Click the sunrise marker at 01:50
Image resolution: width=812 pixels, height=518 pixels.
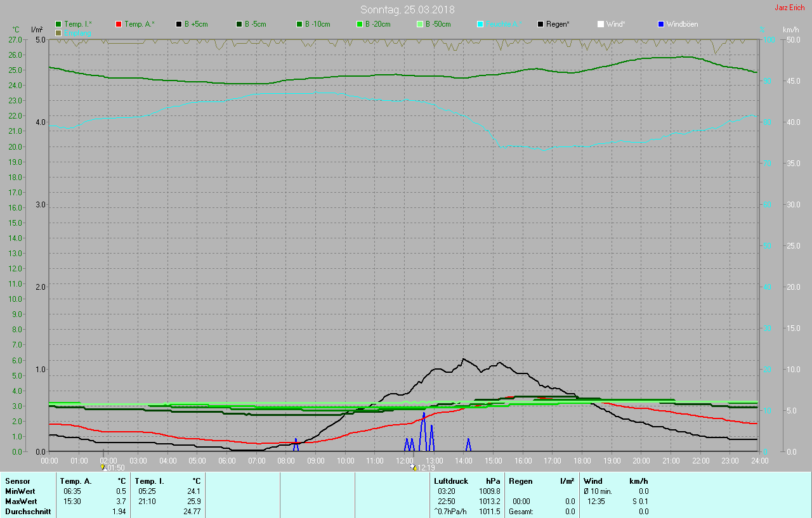coord(103,467)
